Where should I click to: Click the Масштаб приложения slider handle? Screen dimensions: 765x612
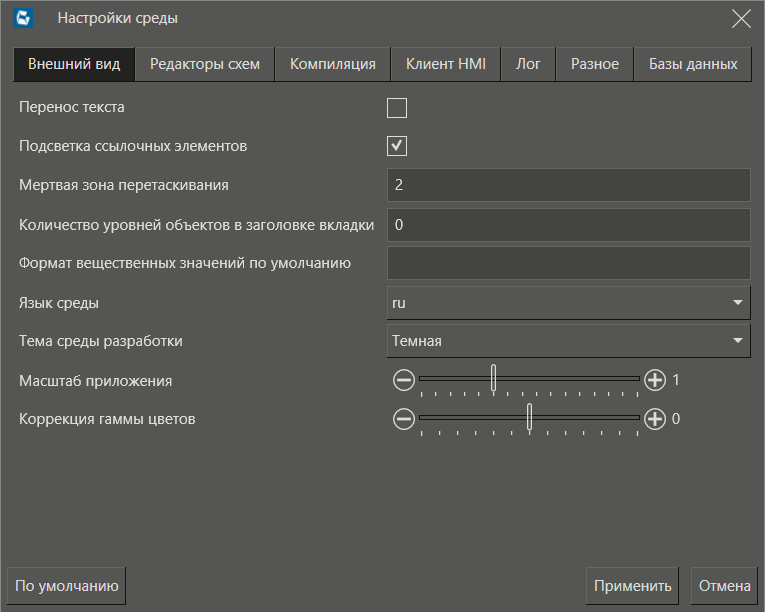point(493,379)
